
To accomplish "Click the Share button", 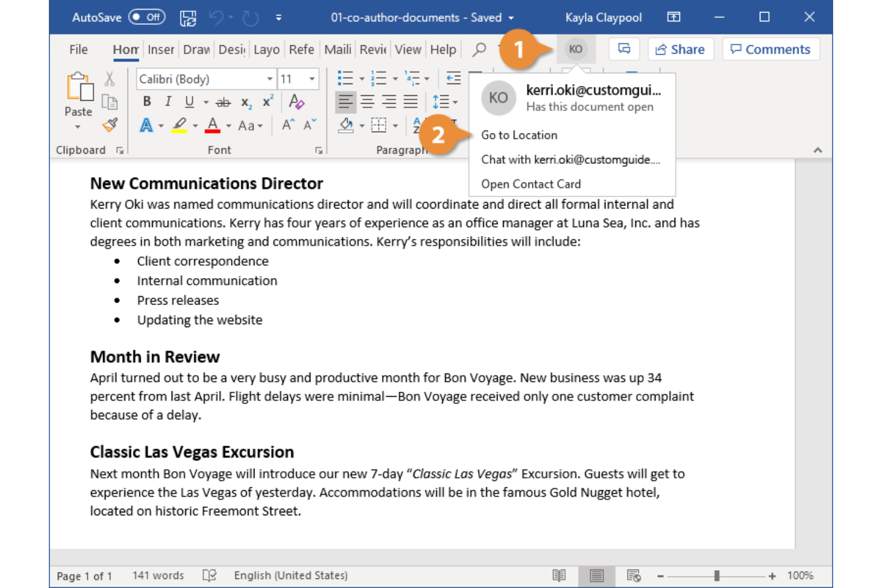I will tap(681, 49).
